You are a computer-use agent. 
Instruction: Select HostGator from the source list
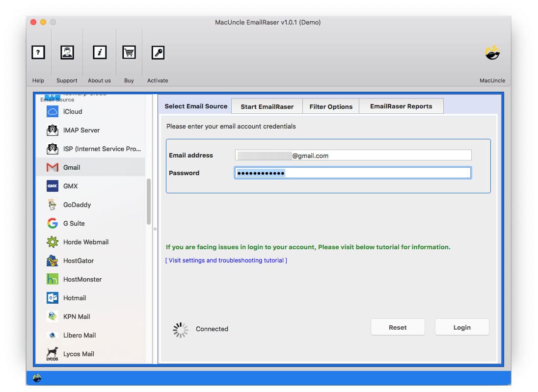pos(78,261)
